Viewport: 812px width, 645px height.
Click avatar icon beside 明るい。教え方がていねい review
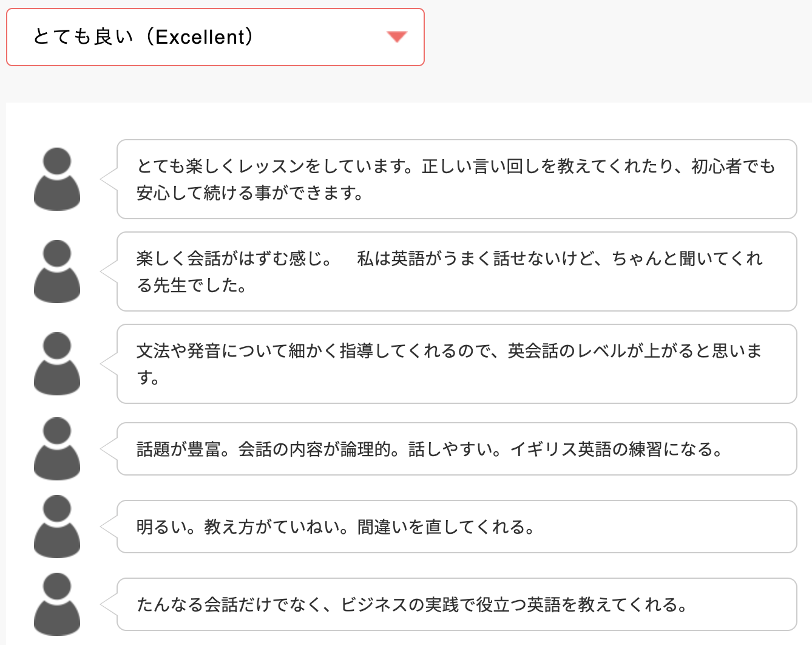click(x=57, y=527)
